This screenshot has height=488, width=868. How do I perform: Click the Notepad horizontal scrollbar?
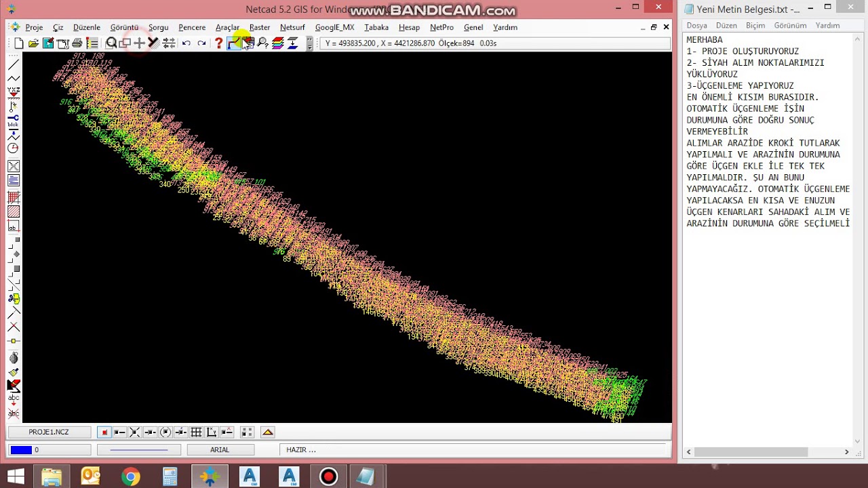768,452
